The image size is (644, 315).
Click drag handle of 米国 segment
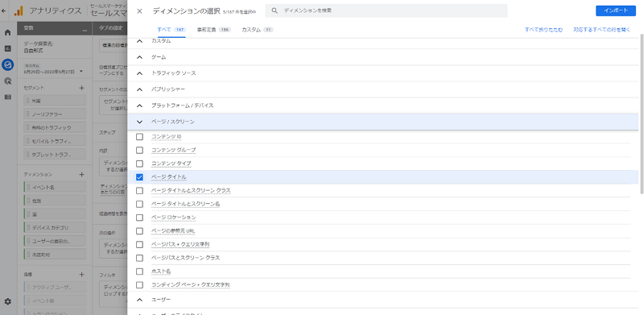28,101
